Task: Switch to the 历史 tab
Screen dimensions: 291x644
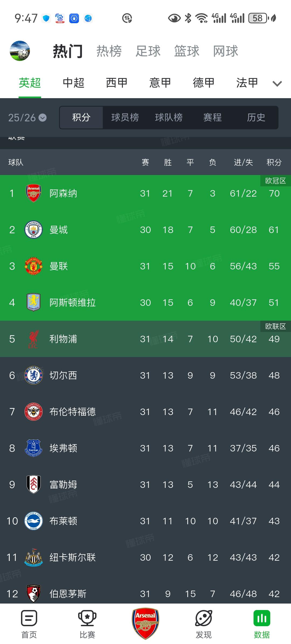Action: tap(255, 118)
